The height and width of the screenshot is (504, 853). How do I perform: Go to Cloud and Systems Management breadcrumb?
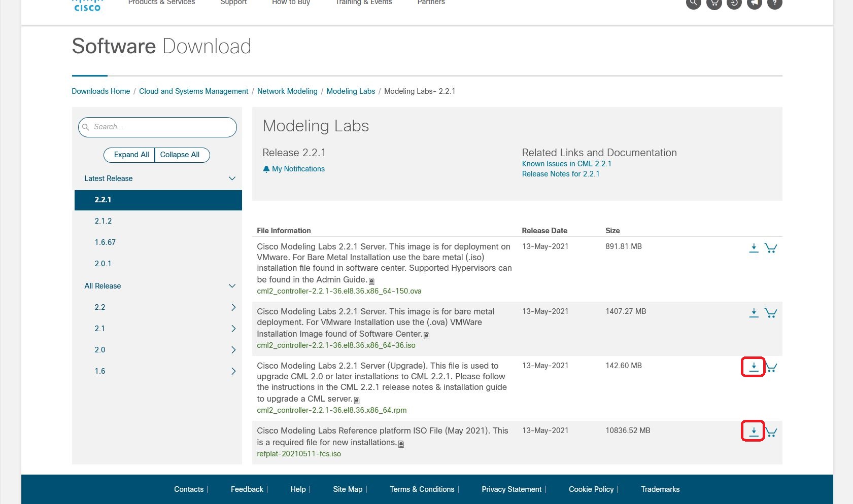coord(194,91)
